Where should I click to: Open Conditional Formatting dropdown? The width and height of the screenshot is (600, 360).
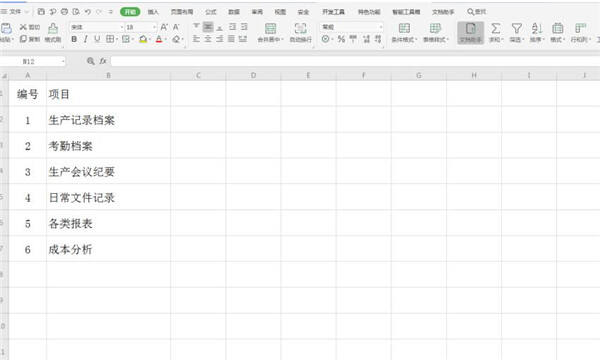coord(404,32)
